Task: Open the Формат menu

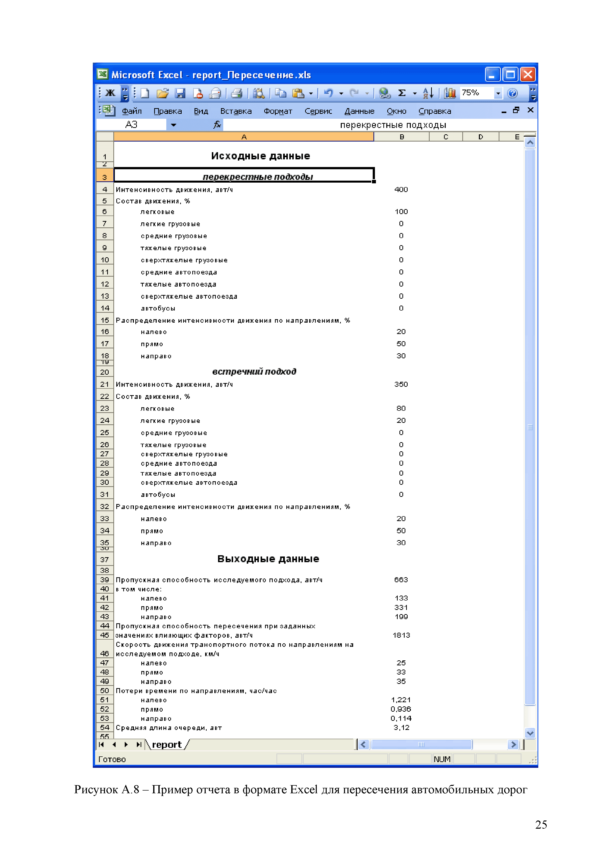Action: click(278, 111)
